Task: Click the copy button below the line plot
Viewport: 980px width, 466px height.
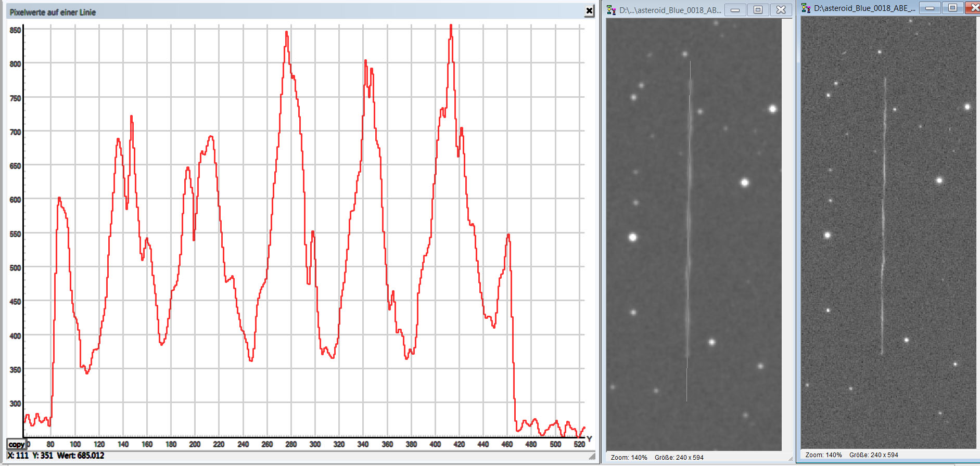Action: [16, 444]
